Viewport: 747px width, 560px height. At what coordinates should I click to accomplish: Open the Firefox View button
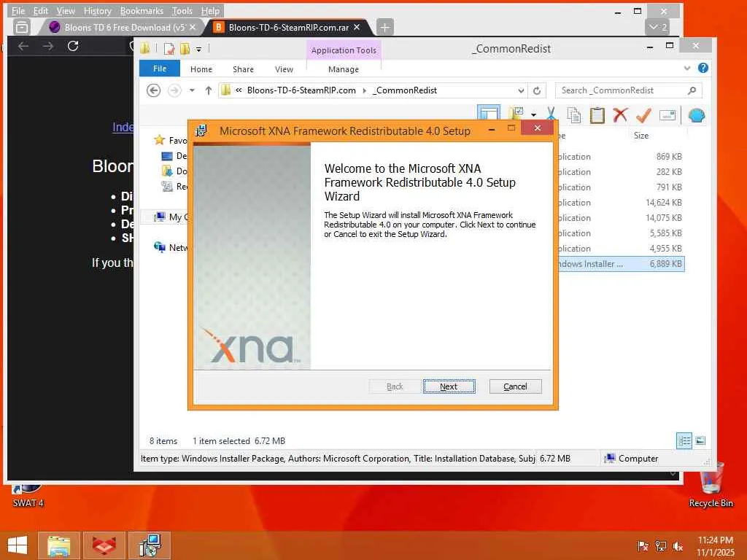(21, 27)
